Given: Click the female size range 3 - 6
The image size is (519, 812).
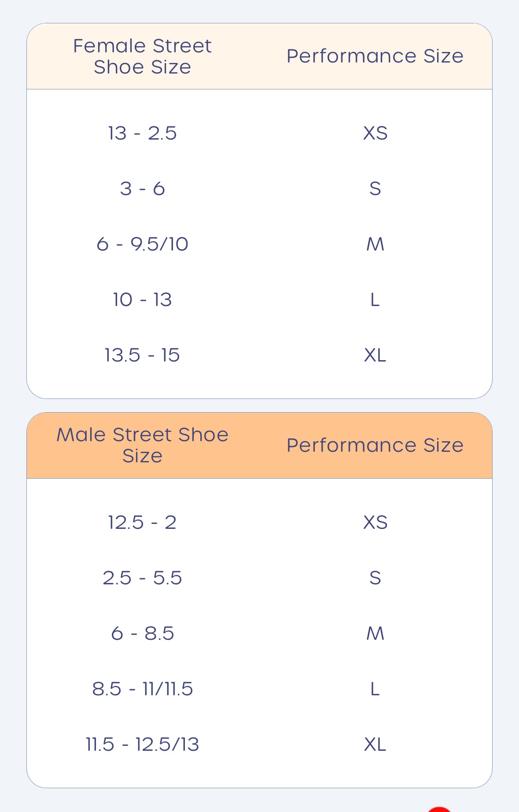Looking at the screenshot, I should coord(142,188).
